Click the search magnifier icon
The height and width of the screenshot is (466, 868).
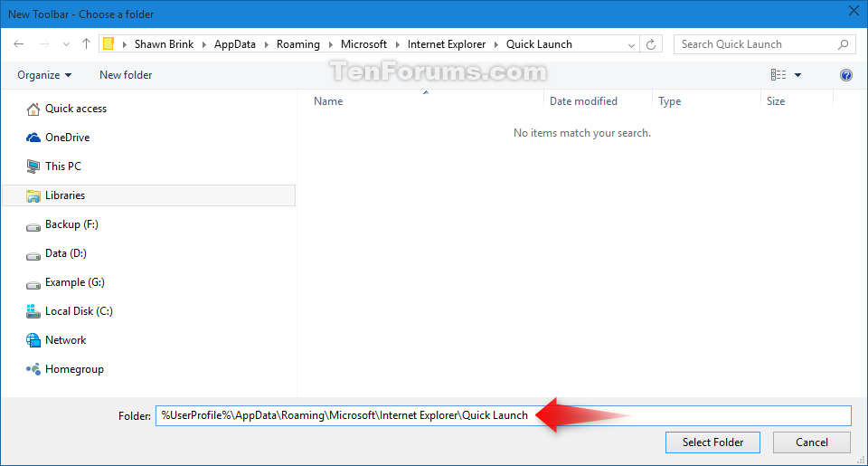[x=843, y=44]
